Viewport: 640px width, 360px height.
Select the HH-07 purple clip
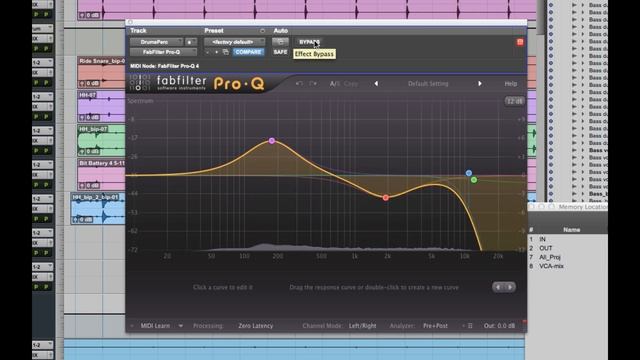101,107
